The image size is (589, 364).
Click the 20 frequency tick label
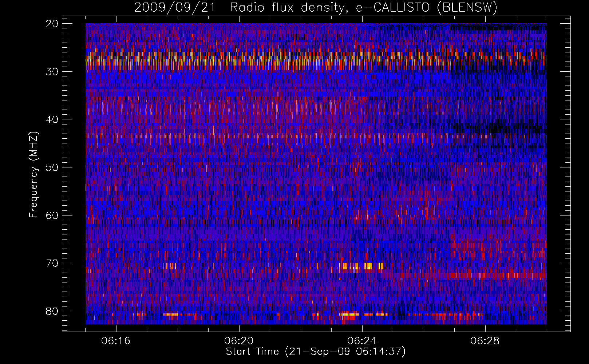coord(52,24)
